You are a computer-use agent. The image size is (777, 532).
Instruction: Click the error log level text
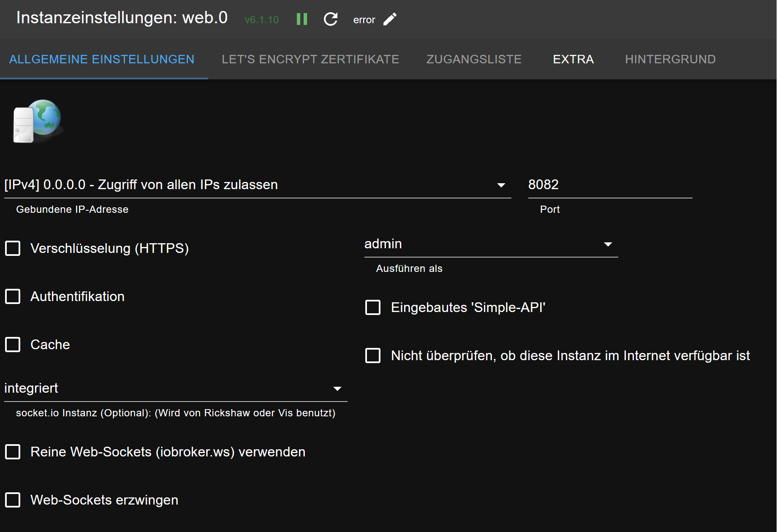(364, 20)
